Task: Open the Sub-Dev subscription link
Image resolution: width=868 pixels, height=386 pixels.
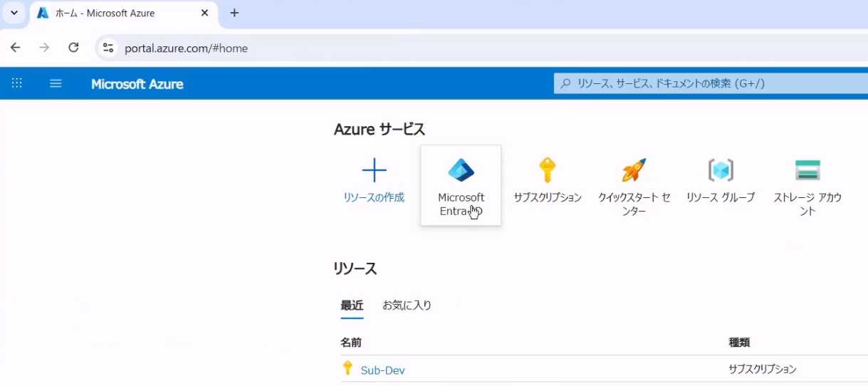Action: pyautogui.click(x=382, y=370)
